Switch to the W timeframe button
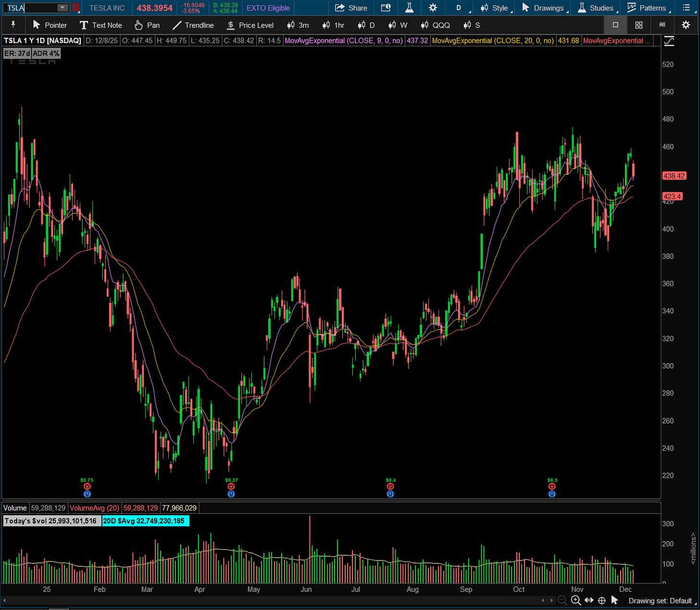Viewport: 700px width, 610px height. point(398,25)
